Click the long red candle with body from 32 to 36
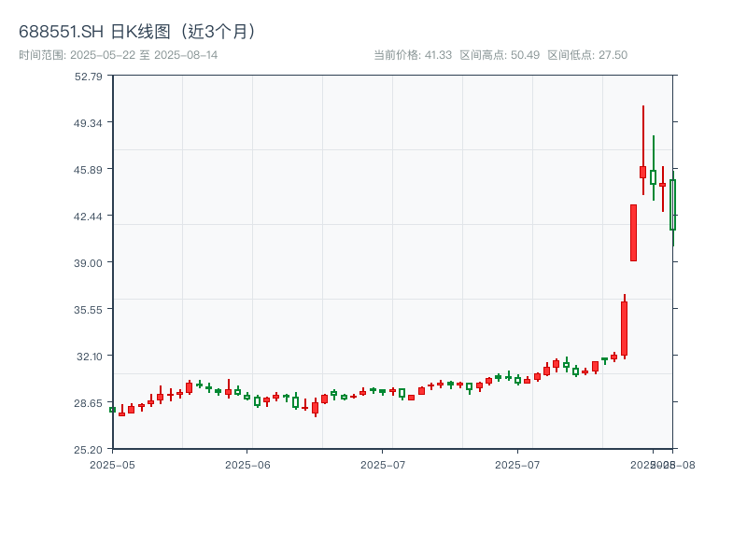The height and width of the screenshot is (560, 747). [624, 329]
